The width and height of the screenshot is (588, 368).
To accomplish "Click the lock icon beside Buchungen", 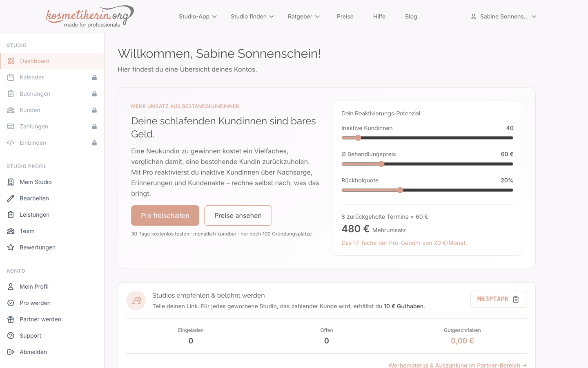I will click(94, 94).
